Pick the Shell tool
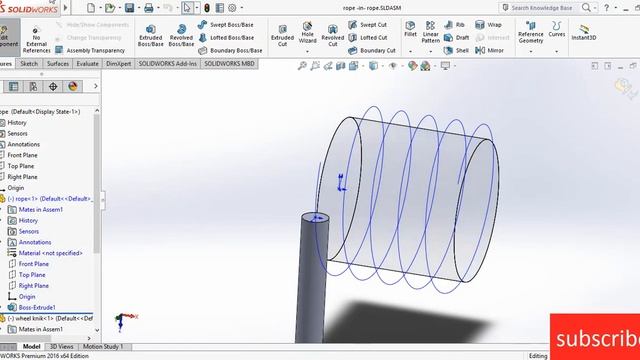Viewport: 640px width, 360px height. (456, 51)
